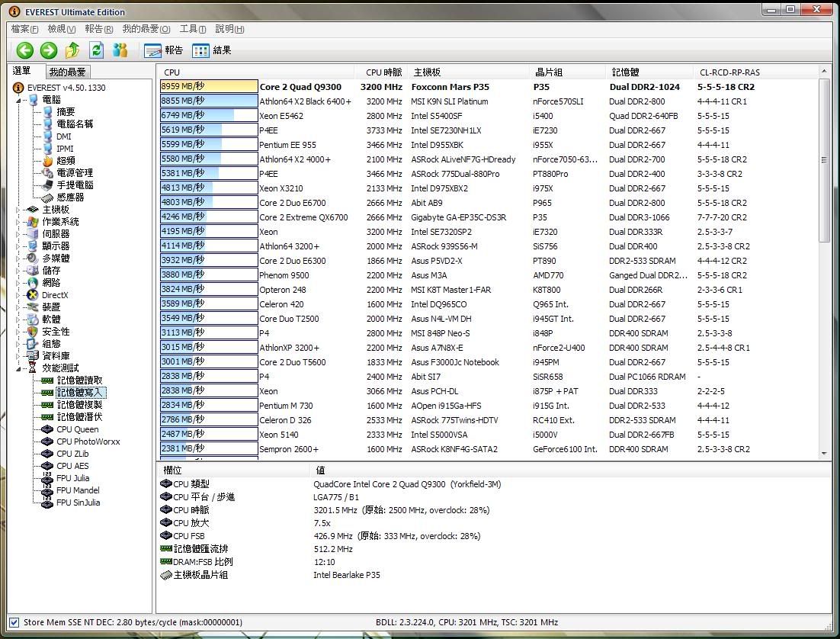Viewport: 840px width, 639px height.
Task: Click the Up level arrow toolbar icon
Action: coord(72,50)
